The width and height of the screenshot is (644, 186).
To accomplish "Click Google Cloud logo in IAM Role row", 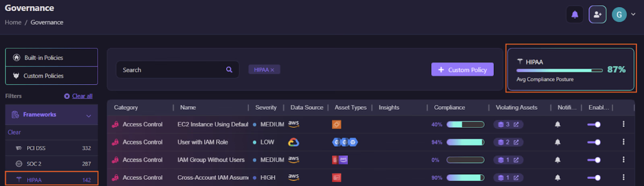I will coord(293,142).
